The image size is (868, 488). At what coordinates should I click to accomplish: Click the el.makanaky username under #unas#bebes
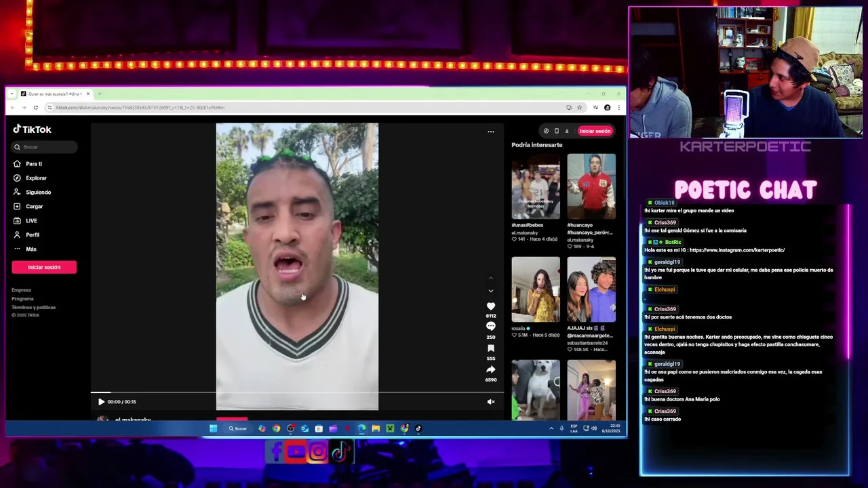pos(524,232)
